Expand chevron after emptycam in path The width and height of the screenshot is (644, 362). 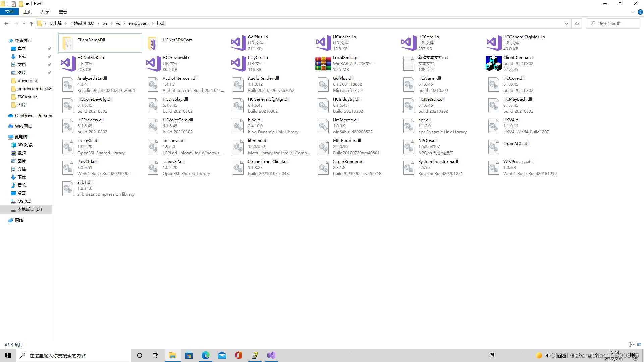coord(153,23)
